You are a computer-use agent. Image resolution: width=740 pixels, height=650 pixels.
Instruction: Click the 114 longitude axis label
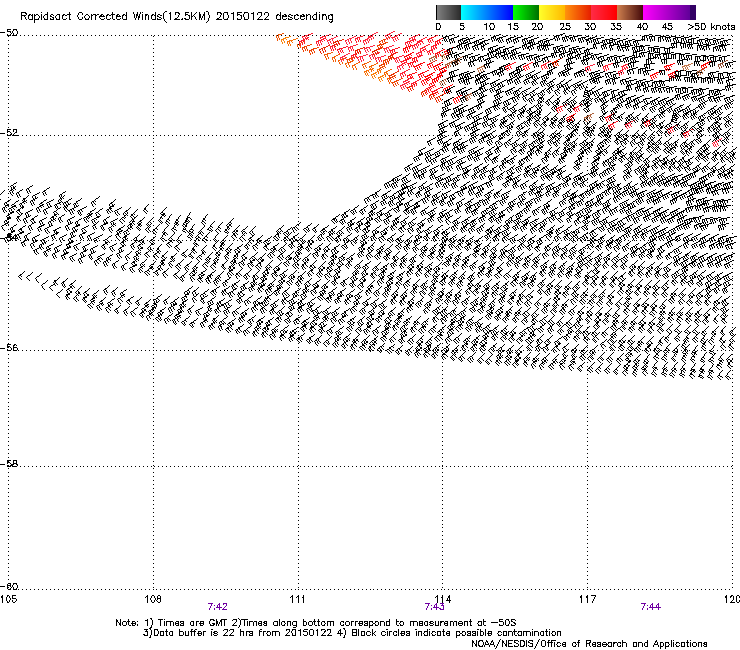click(442, 599)
